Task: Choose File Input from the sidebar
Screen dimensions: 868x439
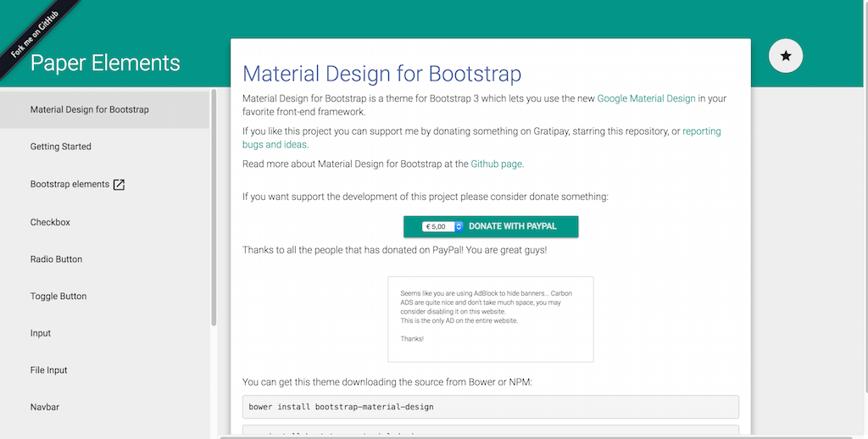Action: tap(49, 370)
